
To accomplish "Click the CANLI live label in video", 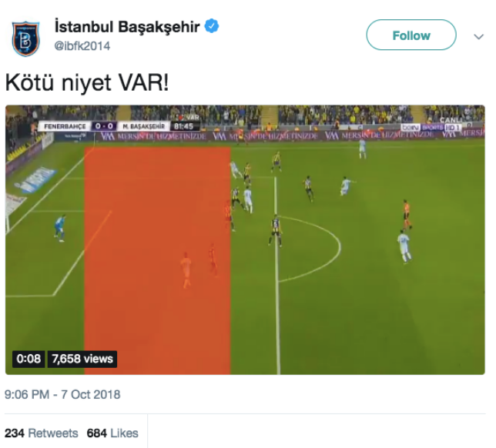I will 451,120.
